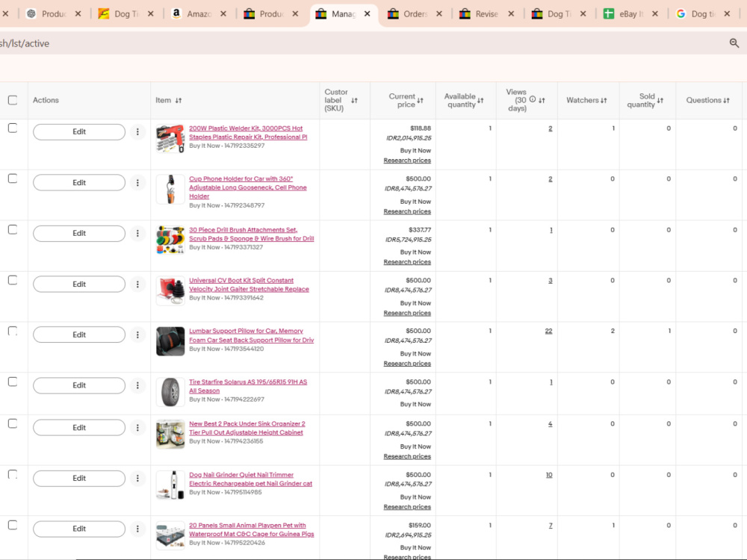
Task: Close the Google Dog tab
Action: [727, 13]
